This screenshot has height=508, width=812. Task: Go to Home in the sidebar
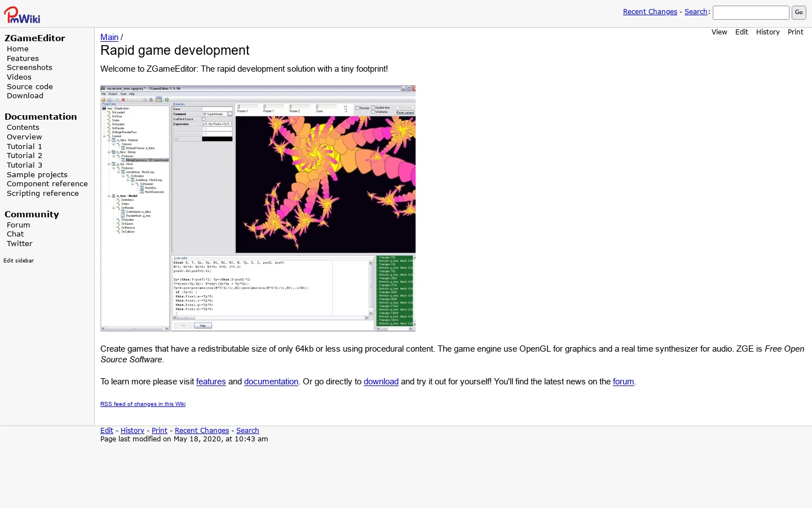(17, 49)
